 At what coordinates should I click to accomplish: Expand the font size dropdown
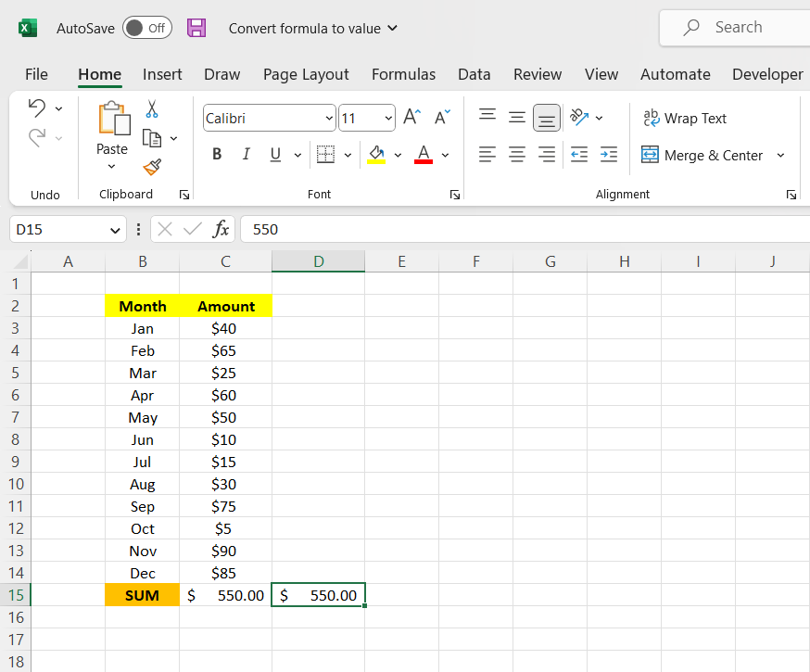(x=387, y=118)
